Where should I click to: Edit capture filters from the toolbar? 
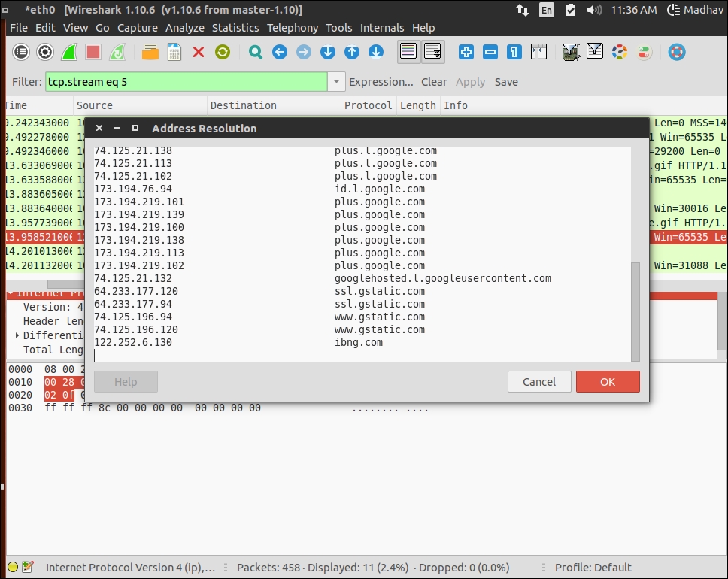pyautogui.click(x=571, y=52)
